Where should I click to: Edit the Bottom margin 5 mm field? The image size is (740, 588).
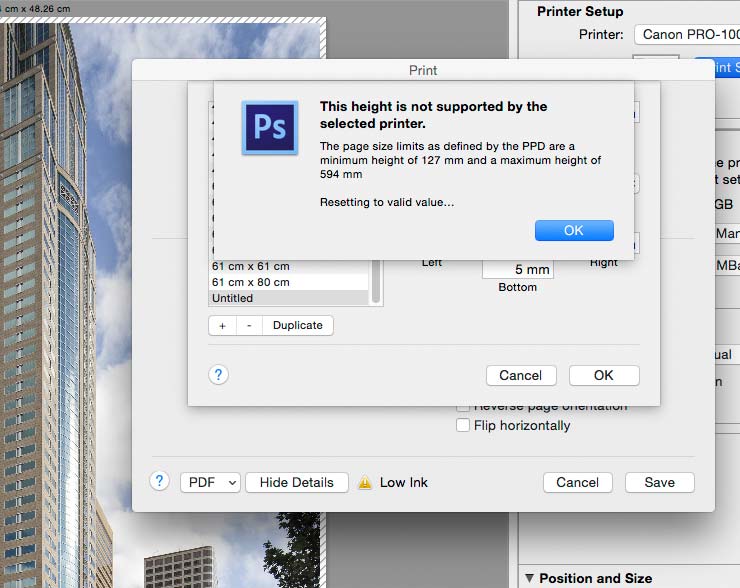pyautogui.click(x=518, y=269)
